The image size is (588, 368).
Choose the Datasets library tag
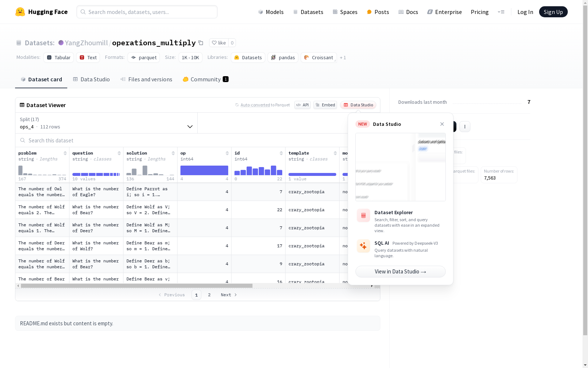248,57
